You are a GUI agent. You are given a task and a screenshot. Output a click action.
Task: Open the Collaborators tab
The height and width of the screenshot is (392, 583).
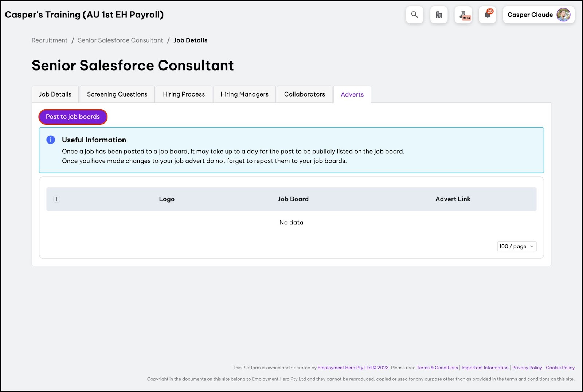click(304, 94)
